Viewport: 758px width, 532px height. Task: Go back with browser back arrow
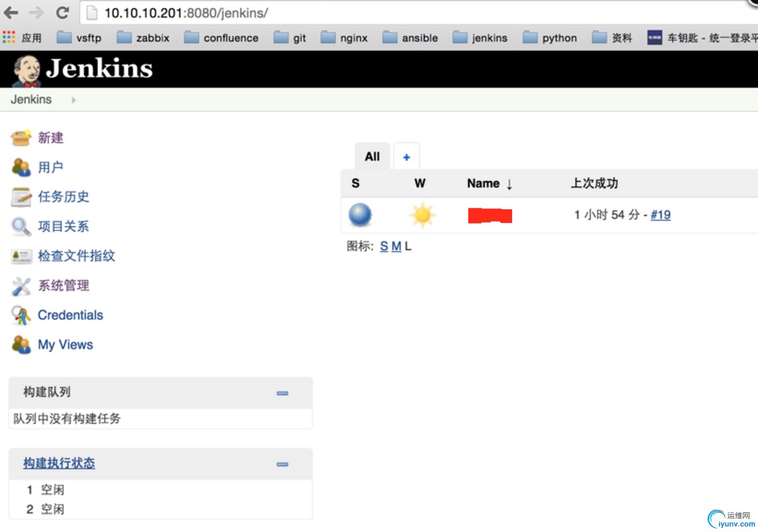11,13
